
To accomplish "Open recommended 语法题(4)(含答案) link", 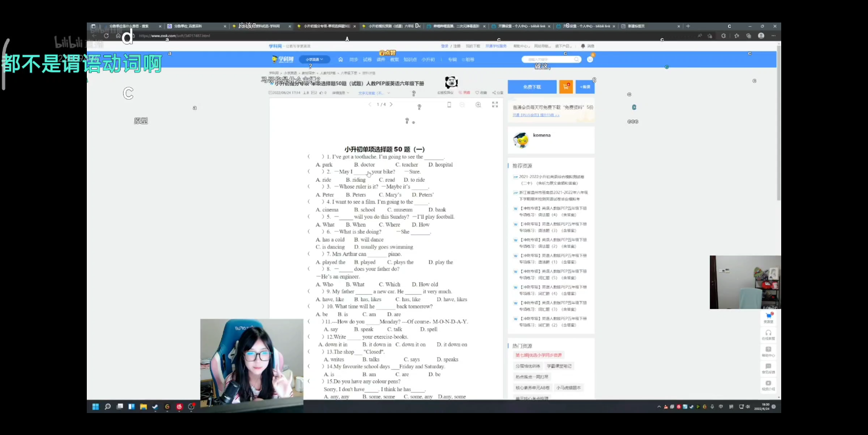I will click(x=551, y=212).
